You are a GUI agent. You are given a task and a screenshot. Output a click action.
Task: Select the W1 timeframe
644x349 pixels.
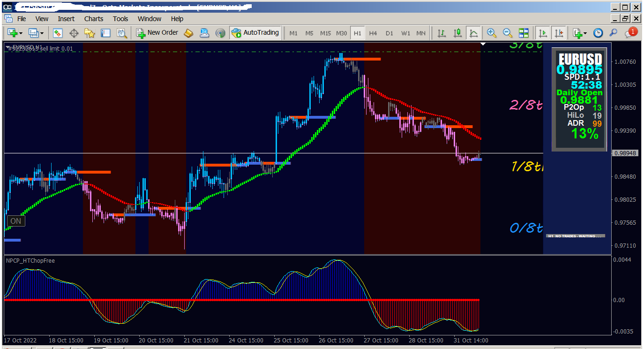pyautogui.click(x=405, y=33)
